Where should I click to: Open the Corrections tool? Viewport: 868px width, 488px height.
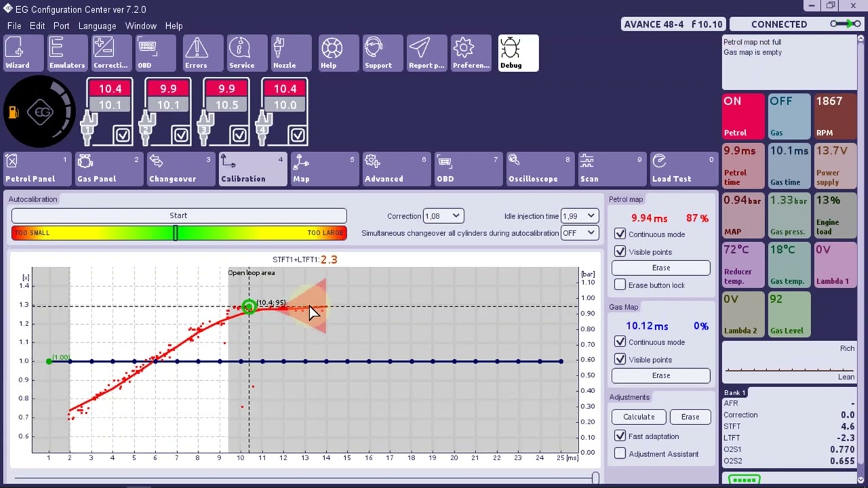coord(111,53)
